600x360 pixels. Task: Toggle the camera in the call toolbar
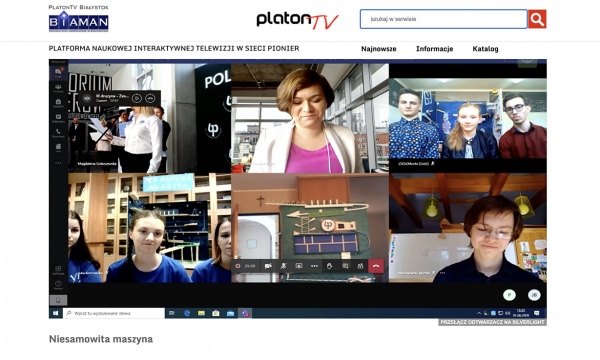(268, 266)
